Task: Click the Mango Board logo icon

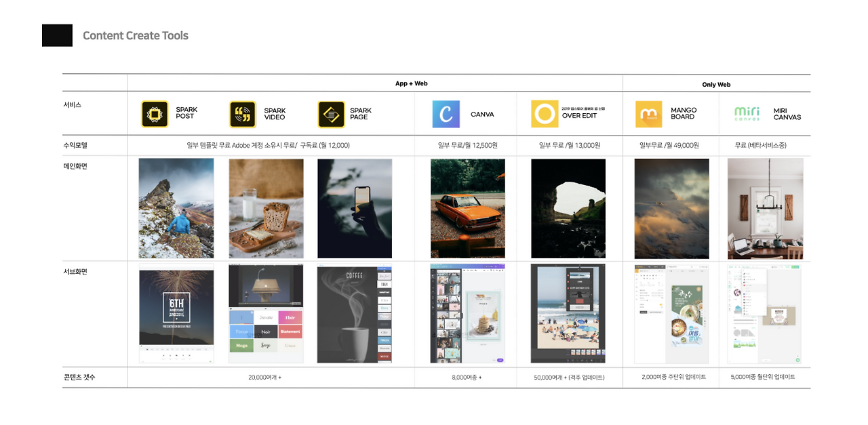Action: tap(649, 114)
